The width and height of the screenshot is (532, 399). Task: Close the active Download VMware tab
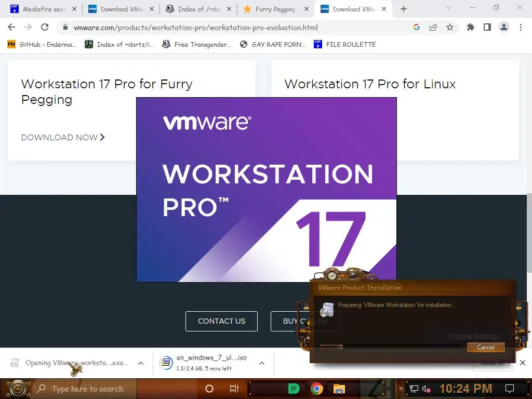coord(384,9)
